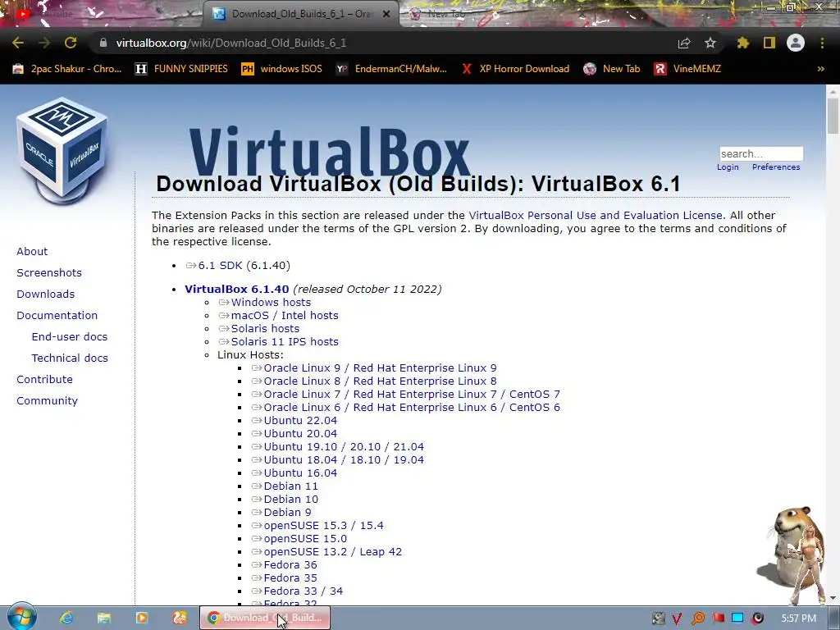Click the page vertical scrollbar thumb

click(833, 116)
